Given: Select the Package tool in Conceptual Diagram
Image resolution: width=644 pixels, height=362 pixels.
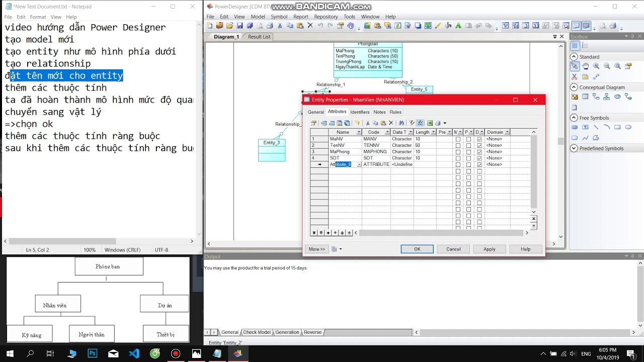Looking at the screenshot, I should pos(575,97).
